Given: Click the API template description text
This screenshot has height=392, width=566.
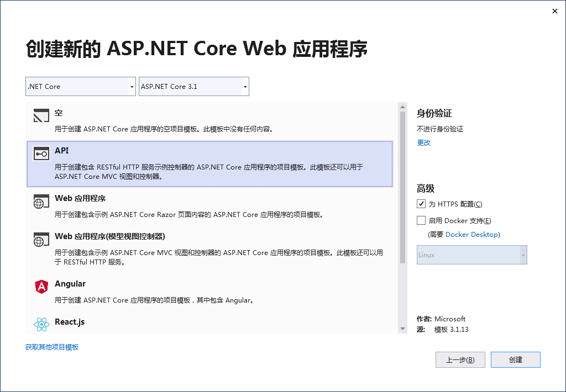Looking at the screenshot, I should coord(208,172).
